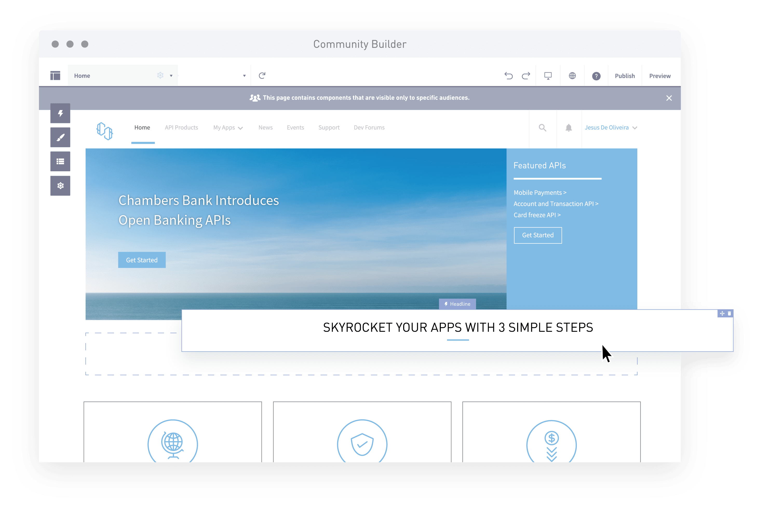Click the Featured APIs heading
757x532 pixels.
click(539, 166)
